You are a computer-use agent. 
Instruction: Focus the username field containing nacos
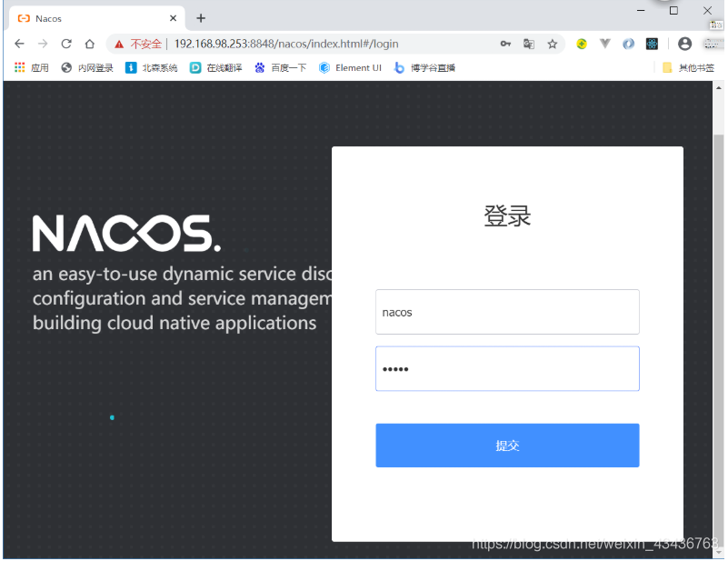point(507,312)
